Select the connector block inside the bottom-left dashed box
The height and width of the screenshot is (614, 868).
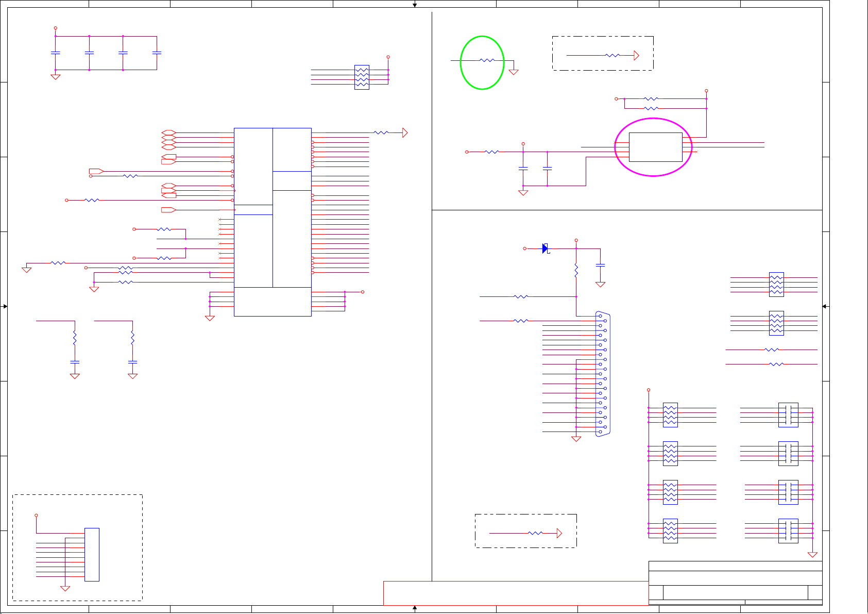click(x=92, y=554)
